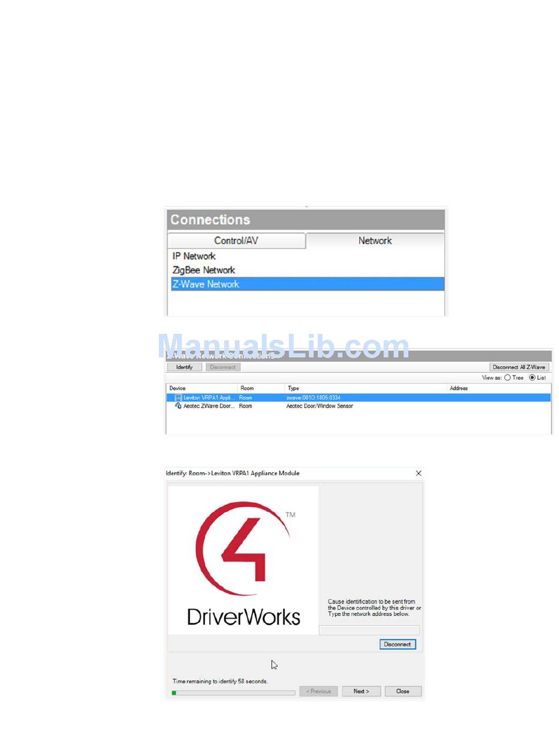Image resolution: width=559 pixels, height=756 pixels.
Task: Click the Disconnect All Z-Wave button
Action: click(519, 367)
